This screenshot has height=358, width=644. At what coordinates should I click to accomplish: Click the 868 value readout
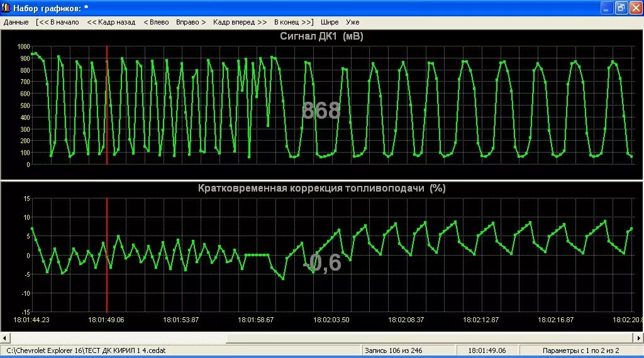pyautogui.click(x=321, y=111)
